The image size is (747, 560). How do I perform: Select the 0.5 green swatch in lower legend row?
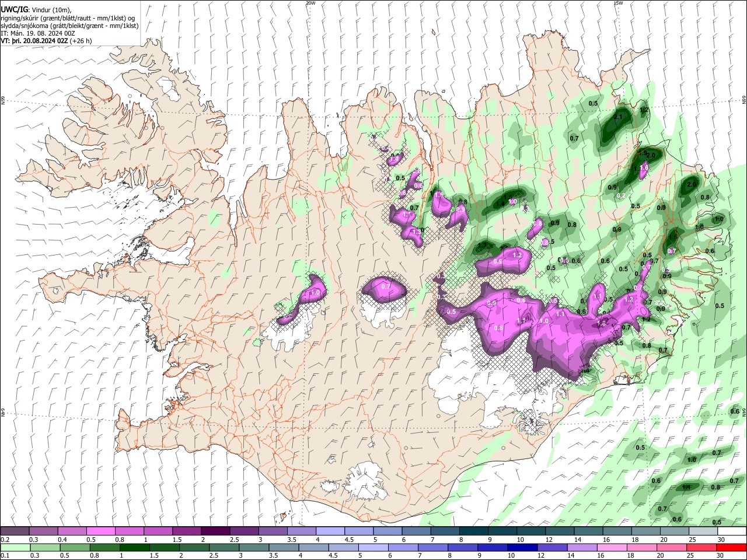coord(74,547)
